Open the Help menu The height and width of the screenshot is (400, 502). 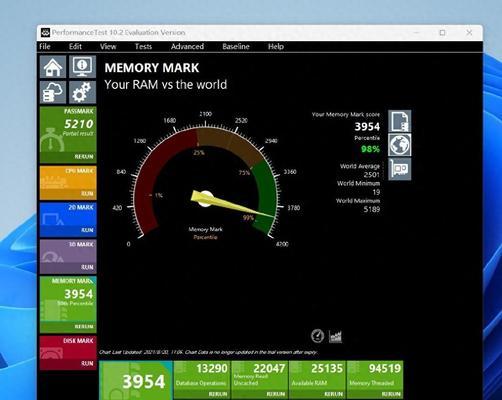(276, 46)
